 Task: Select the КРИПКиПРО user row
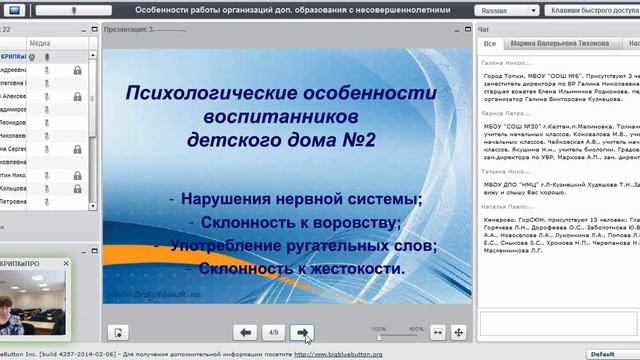(x=44, y=57)
